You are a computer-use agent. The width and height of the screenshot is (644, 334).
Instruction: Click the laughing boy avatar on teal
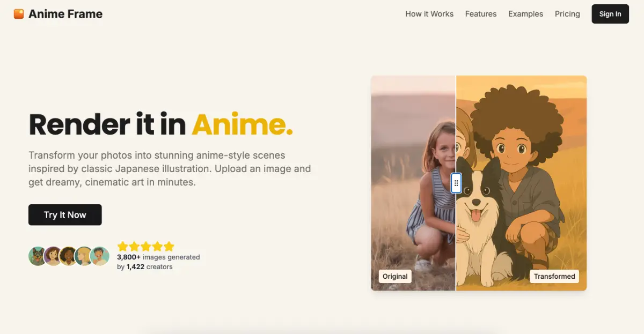pos(100,256)
